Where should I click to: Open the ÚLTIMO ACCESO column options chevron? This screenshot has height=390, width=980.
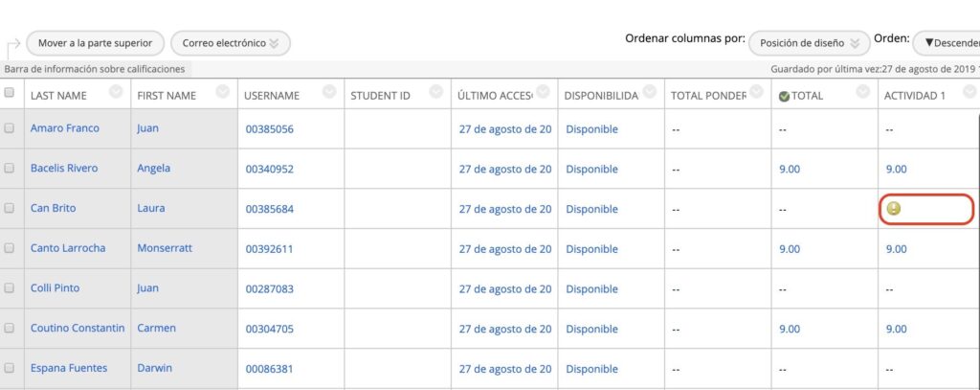(544, 91)
